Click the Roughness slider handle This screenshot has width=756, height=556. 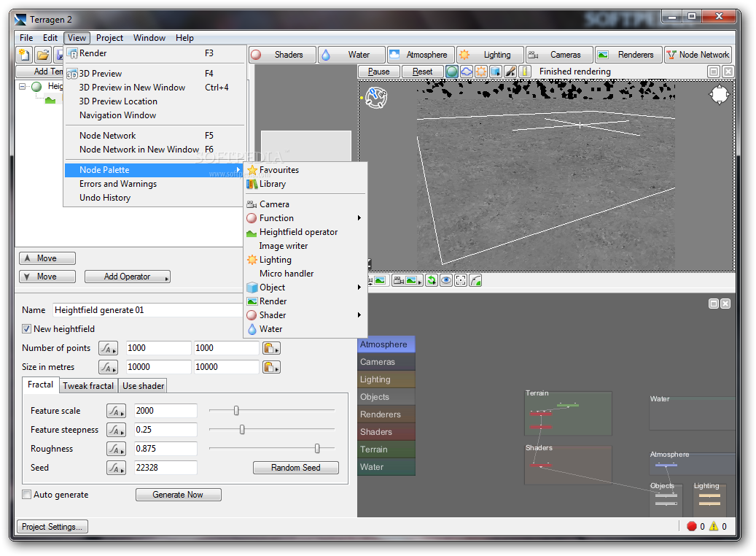point(317,448)
